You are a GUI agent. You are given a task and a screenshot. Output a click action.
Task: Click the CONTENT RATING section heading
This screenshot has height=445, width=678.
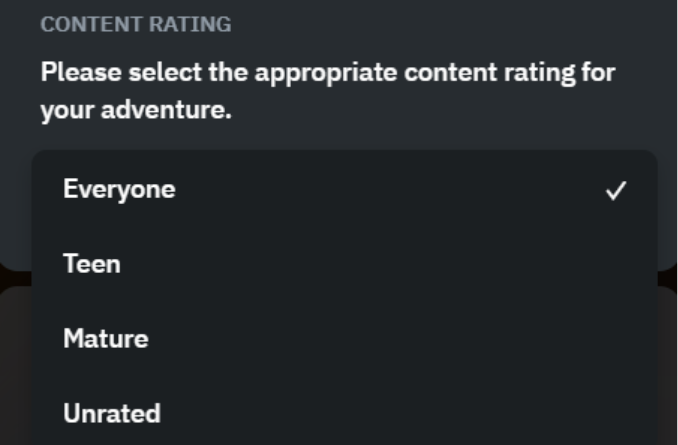pyautogui.click(x=135, y=25)
